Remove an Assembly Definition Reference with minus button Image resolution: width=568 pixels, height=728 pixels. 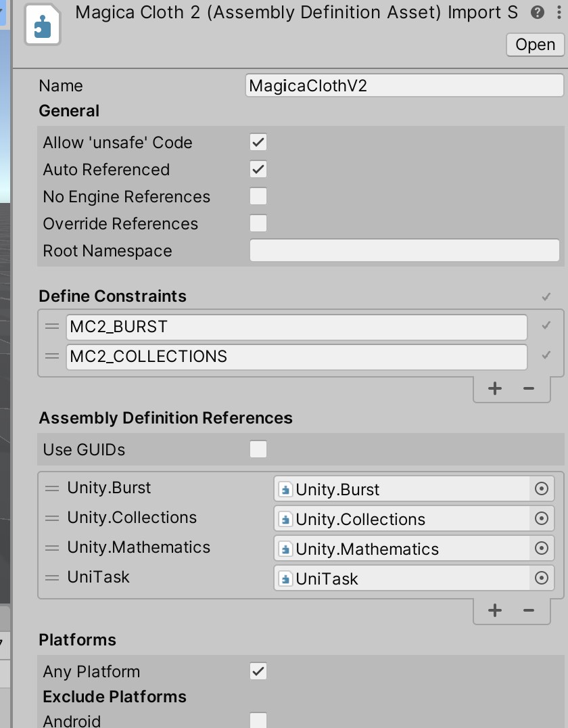tap(529, 610)
